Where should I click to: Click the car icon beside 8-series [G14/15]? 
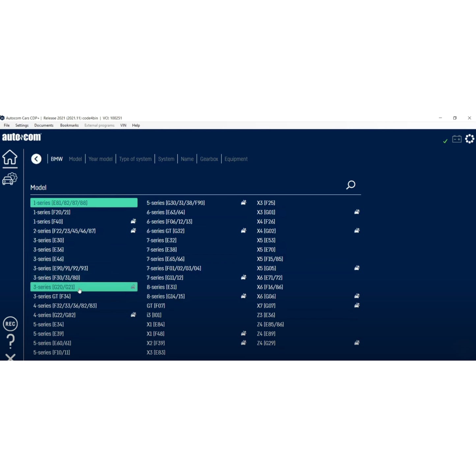pyautogui.click(x=244, y=296)
